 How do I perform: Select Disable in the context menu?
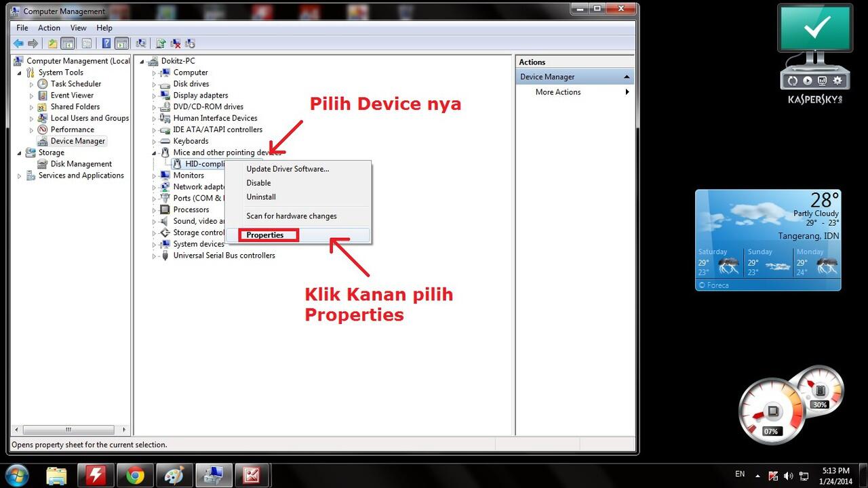tap(258, 183)
